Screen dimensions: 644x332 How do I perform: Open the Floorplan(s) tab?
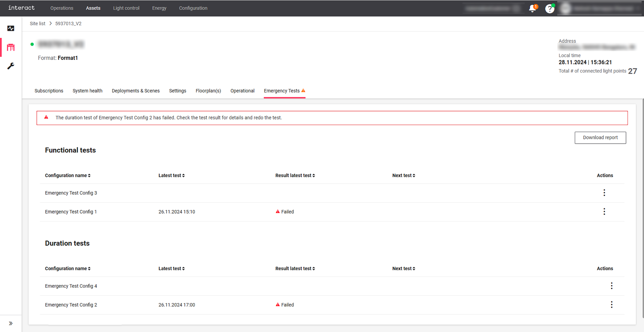coord(208,91)
